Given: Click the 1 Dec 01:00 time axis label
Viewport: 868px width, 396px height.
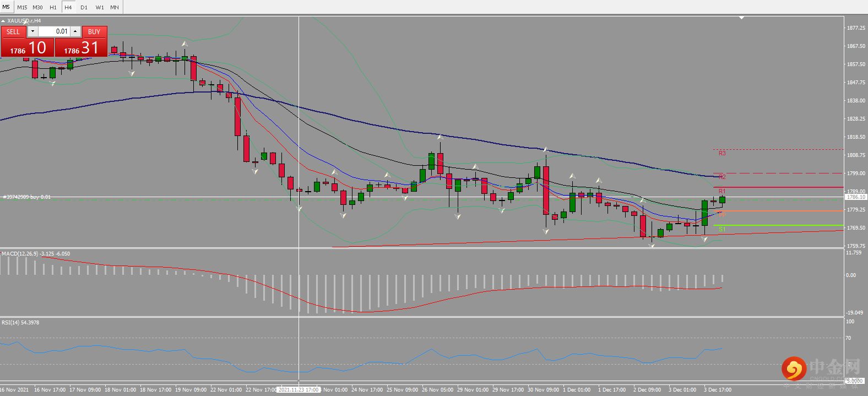Looking at the screenshot, I should (x=577, y=390).
